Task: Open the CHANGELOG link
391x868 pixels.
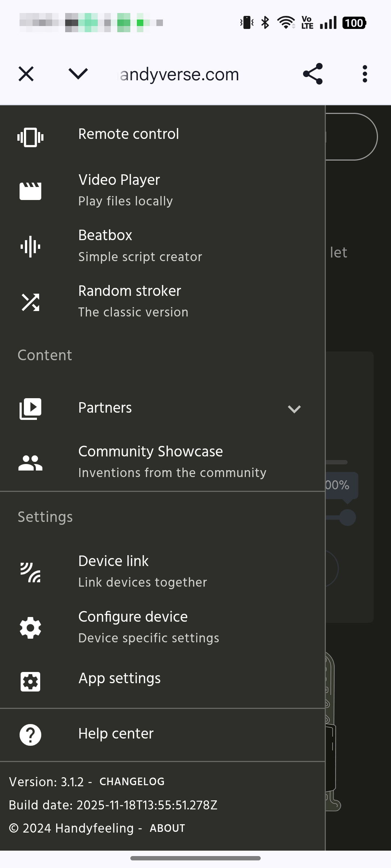Action: tap(132, 782)
